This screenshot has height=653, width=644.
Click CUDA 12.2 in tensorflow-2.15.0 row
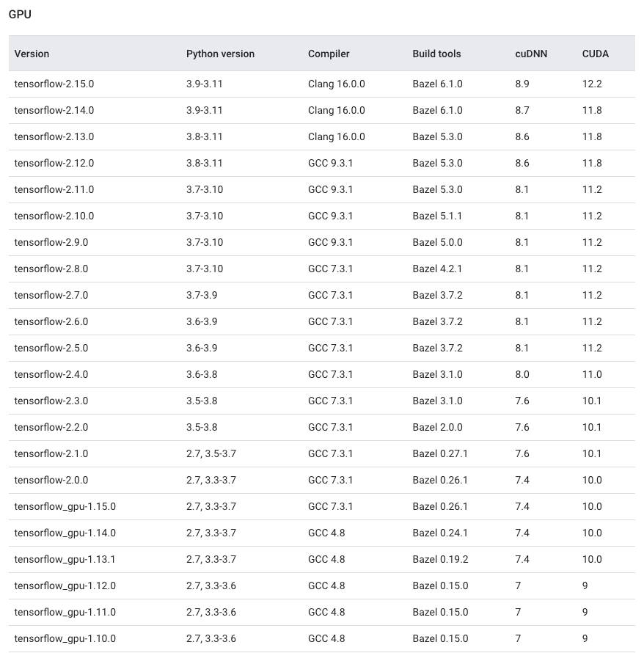click(592, 84)
